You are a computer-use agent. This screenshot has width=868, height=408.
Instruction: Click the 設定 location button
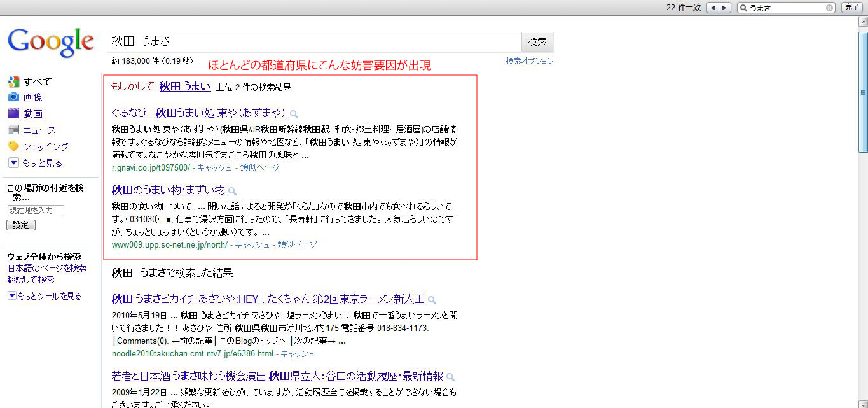[21, 225]
